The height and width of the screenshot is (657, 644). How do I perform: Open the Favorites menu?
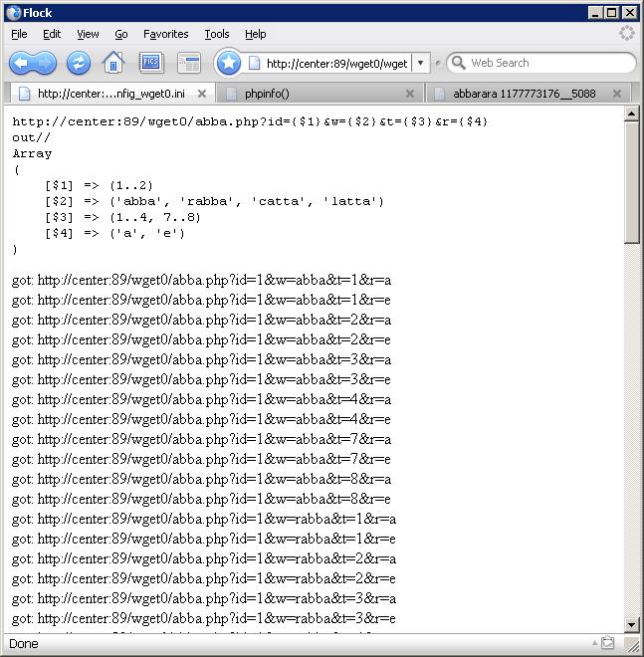tap(165, 34)
